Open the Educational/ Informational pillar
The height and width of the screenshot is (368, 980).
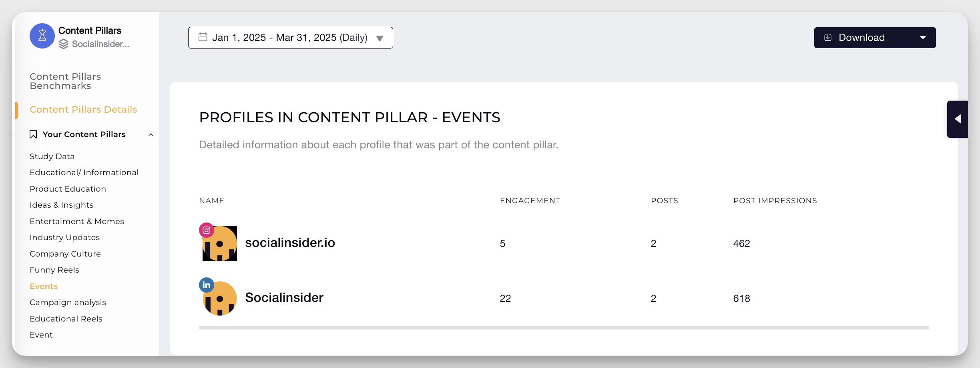coord(84,172)
